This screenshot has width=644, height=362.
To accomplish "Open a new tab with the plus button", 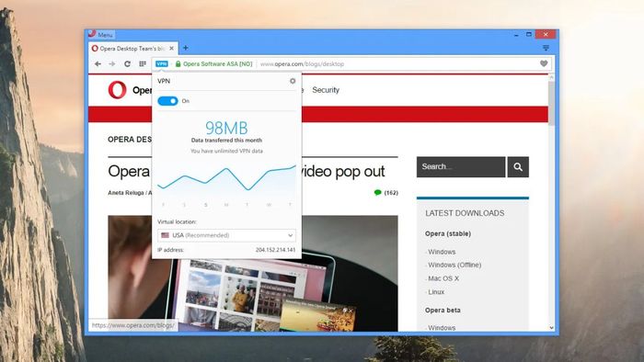I will pos(186,48).
